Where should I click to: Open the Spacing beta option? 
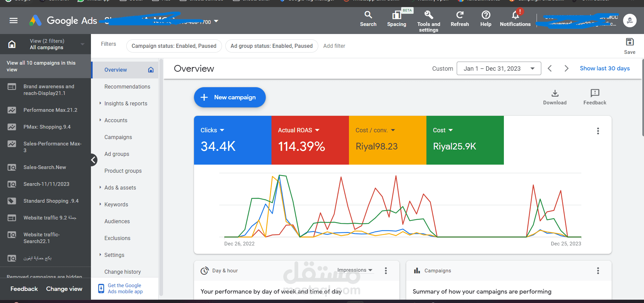396,19
